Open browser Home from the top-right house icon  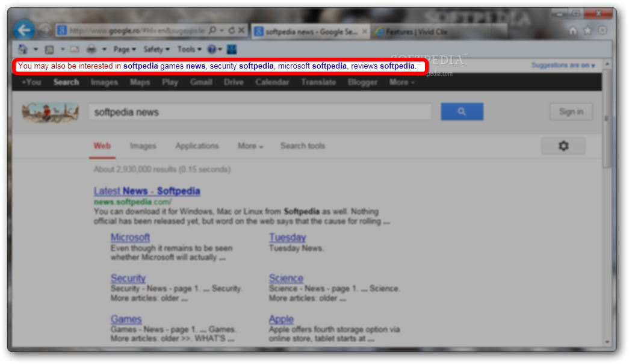[573, 31]
